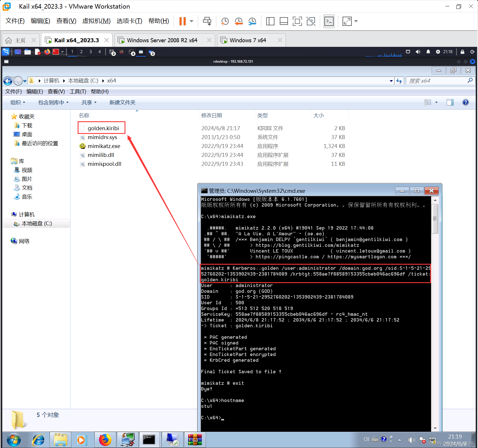Expand the change view options arrow
The height and width of the screenshot is (448, 478).
[x=436, y=103]
